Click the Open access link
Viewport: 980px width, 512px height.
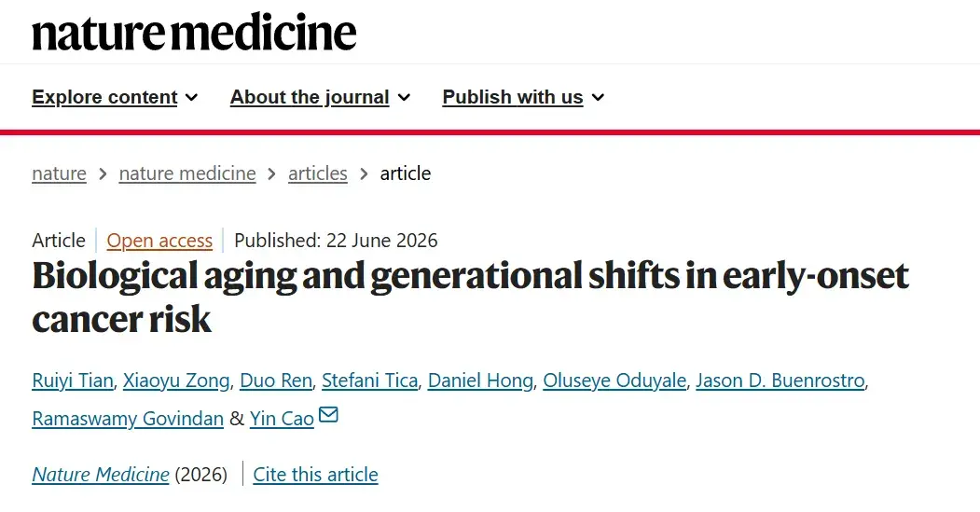point(159,241)
